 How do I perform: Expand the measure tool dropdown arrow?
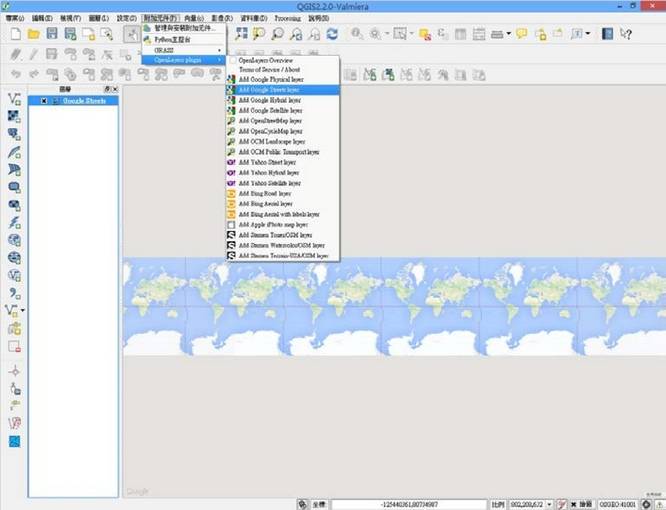point(508,34)
